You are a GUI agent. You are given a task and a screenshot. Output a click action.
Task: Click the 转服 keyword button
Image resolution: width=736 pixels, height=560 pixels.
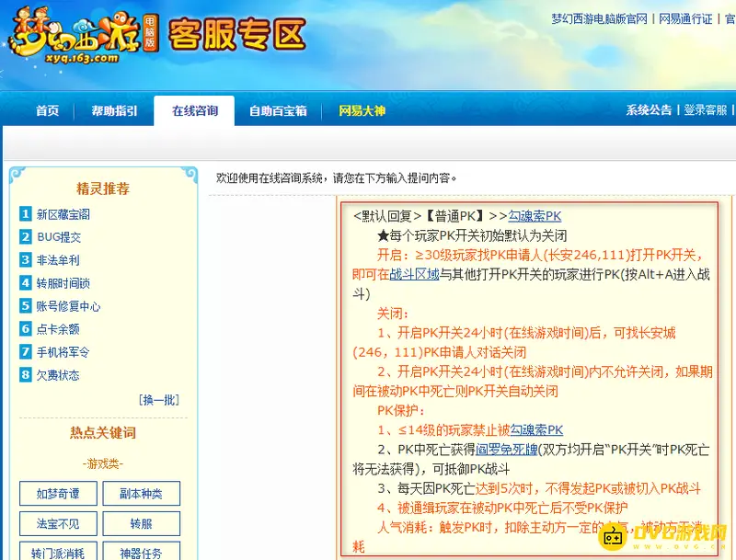(142, 523)
